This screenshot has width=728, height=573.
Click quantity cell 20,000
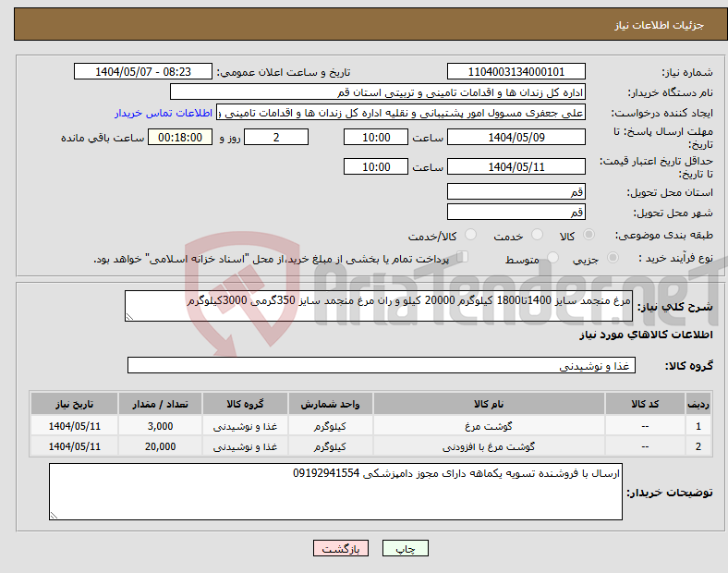(x=160, y=446)
